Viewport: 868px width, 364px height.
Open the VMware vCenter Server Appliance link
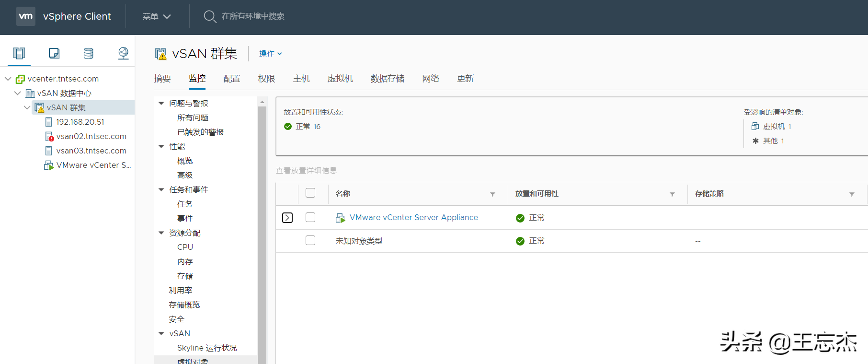coord(414,218)
